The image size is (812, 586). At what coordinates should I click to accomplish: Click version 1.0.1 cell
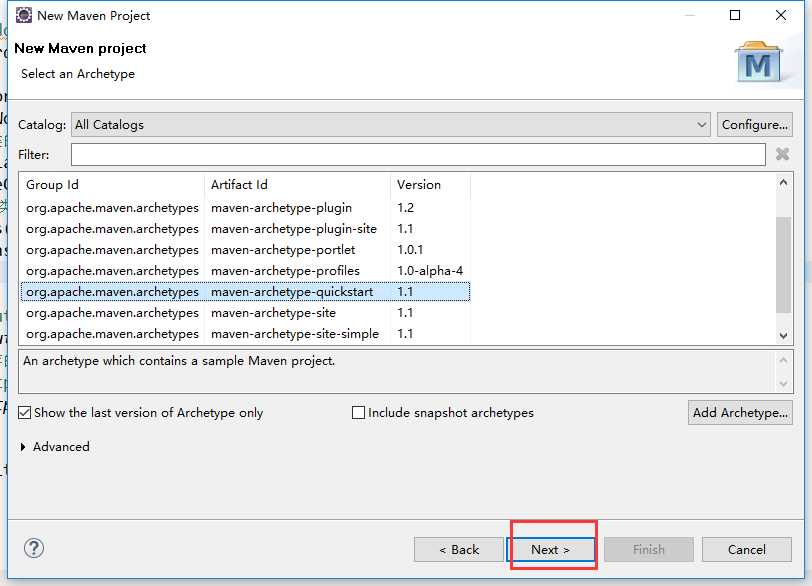[410, 250]
